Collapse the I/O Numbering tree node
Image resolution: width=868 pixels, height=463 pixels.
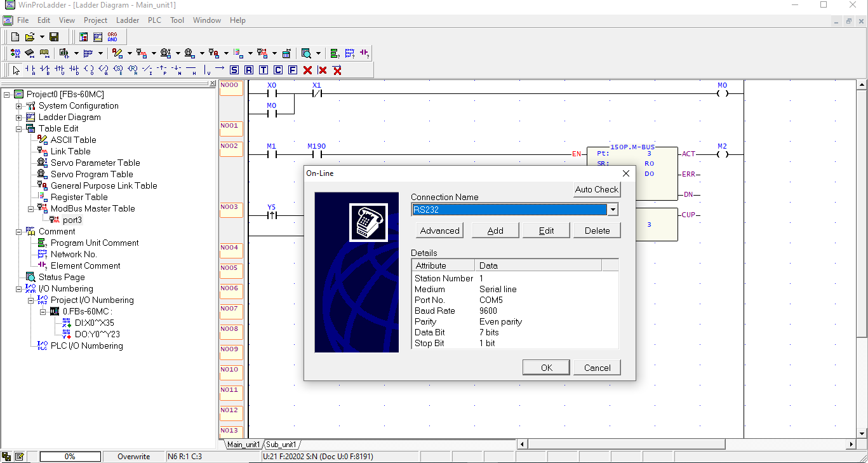(19, 288)
